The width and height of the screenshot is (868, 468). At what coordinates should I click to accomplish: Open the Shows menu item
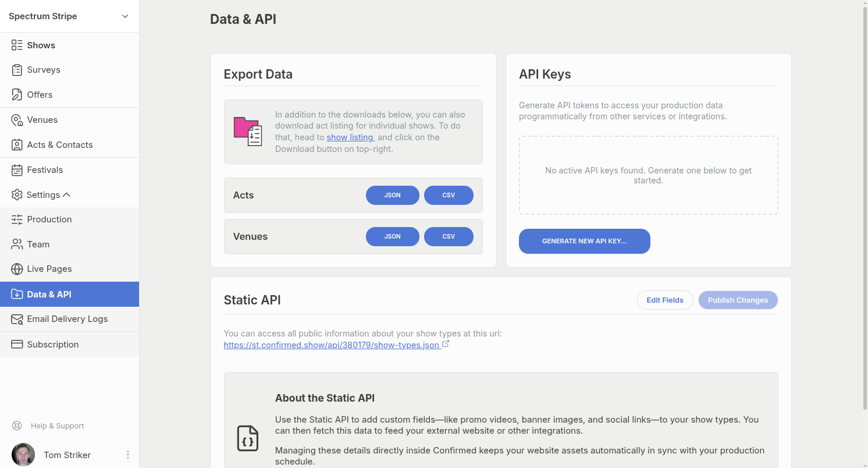[70, 45]
